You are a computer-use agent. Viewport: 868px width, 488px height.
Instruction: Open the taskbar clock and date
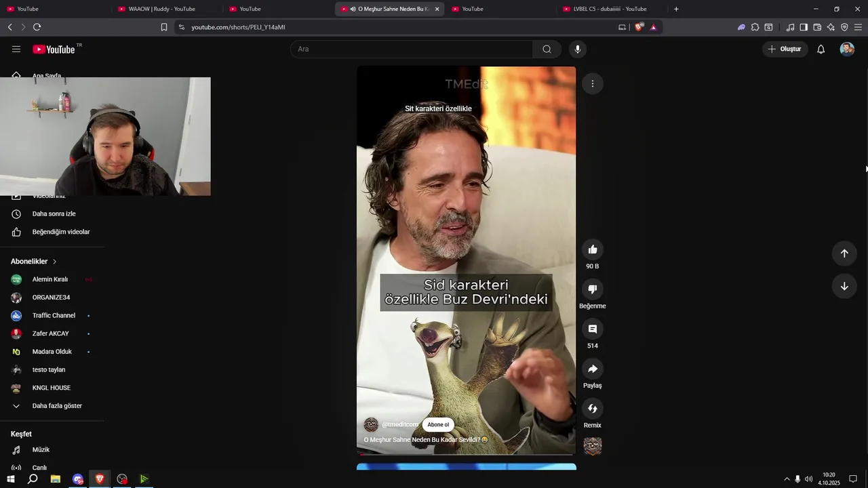(x=829, y=479)
